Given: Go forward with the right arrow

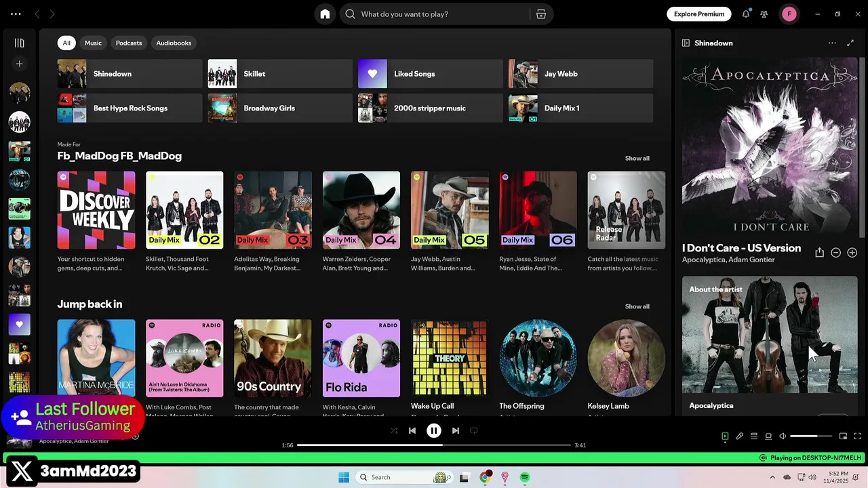Looking at the screenshot, I should coord(52,14).
